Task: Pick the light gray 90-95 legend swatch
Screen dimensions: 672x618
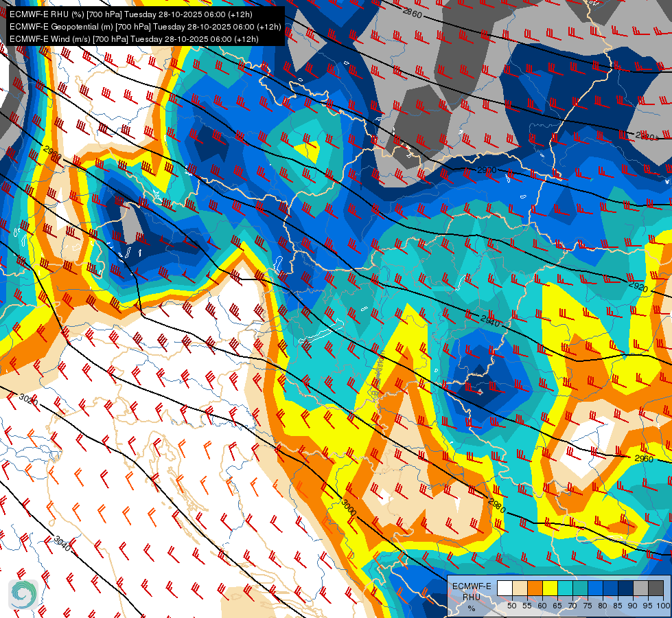Action: click(640, 588)
